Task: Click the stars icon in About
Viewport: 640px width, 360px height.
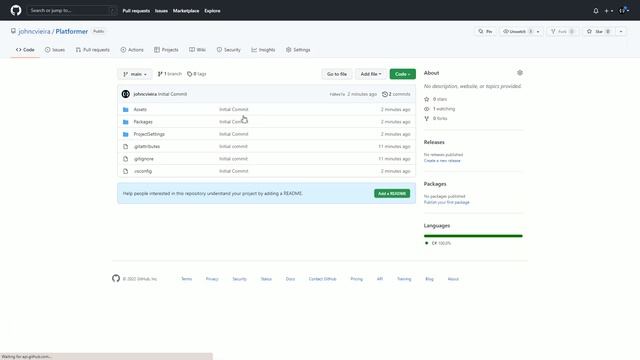Action: [427, 99]
